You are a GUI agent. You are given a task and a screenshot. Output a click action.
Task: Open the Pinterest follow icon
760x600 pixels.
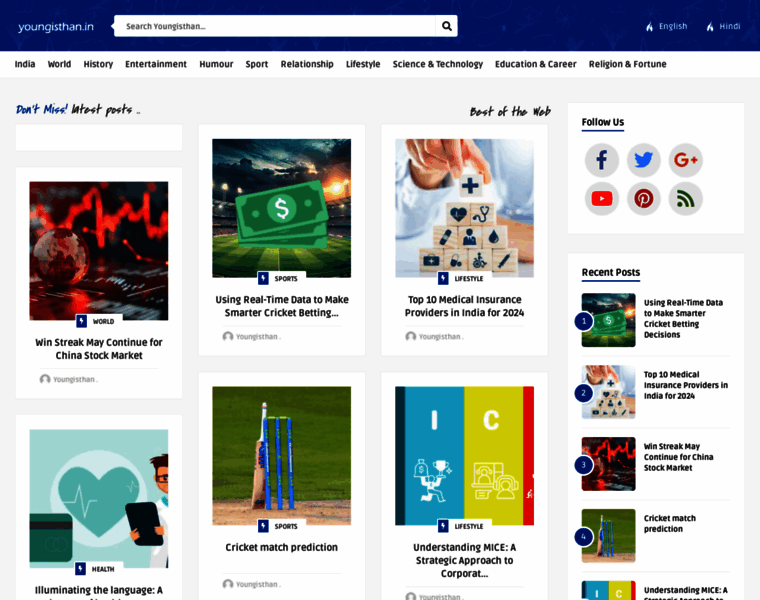coord(643,199)
